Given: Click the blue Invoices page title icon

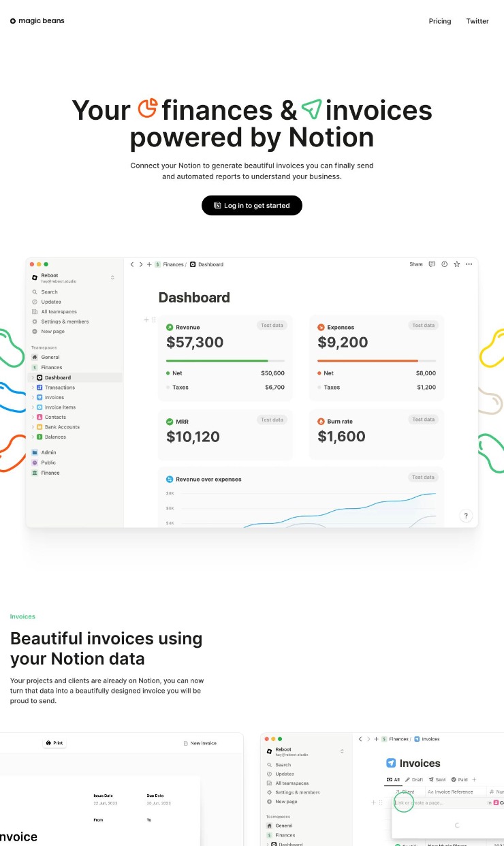Looking at the screenshot, I should [391, 763].
